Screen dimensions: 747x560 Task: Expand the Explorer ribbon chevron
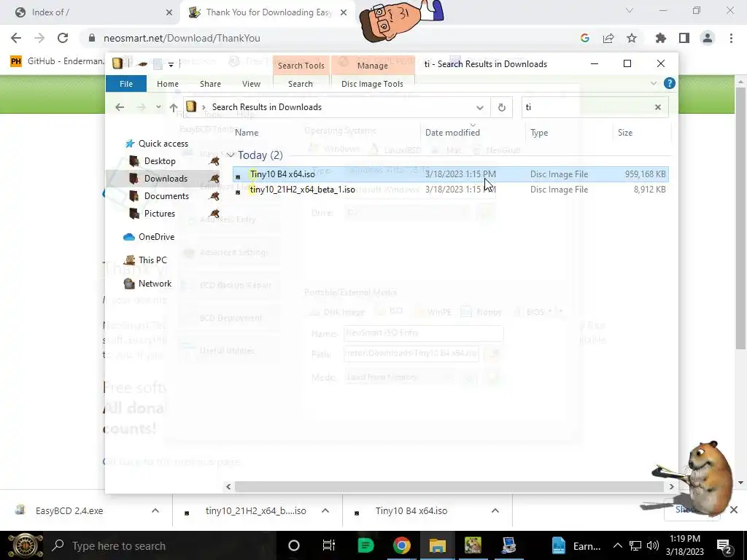coord(653,83)
